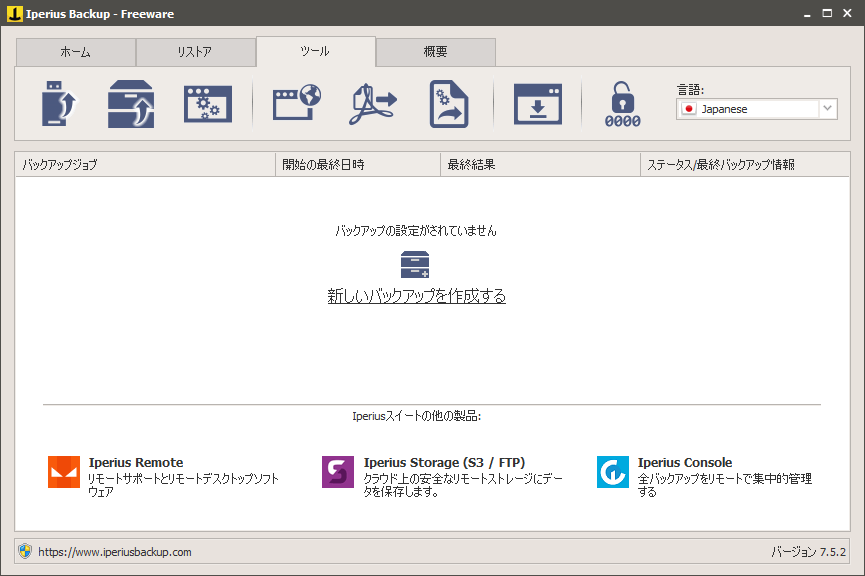Screen dimensions: 865x576
Task: Click the Iperius Console blue logo
Action: pyautogui.click(x=612, y=472)
